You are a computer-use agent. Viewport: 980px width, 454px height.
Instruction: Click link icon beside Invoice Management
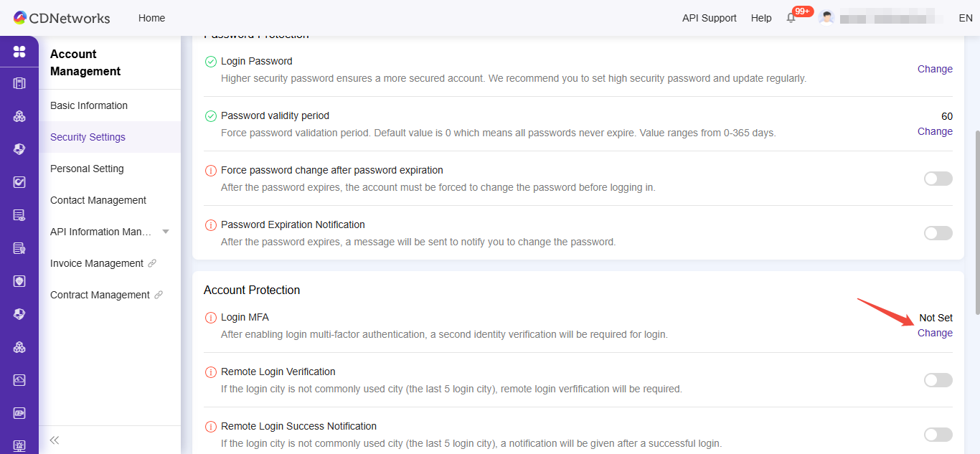pos(152,263)
